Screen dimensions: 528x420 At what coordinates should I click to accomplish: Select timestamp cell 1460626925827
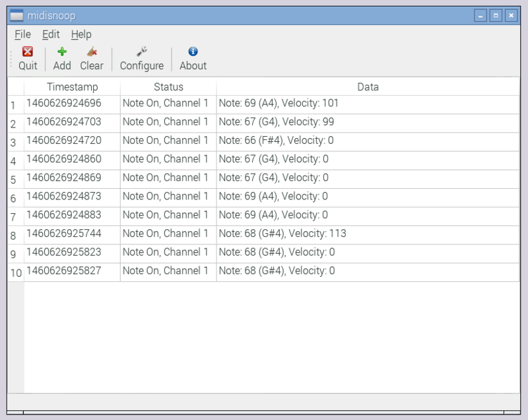pos(72,273)
